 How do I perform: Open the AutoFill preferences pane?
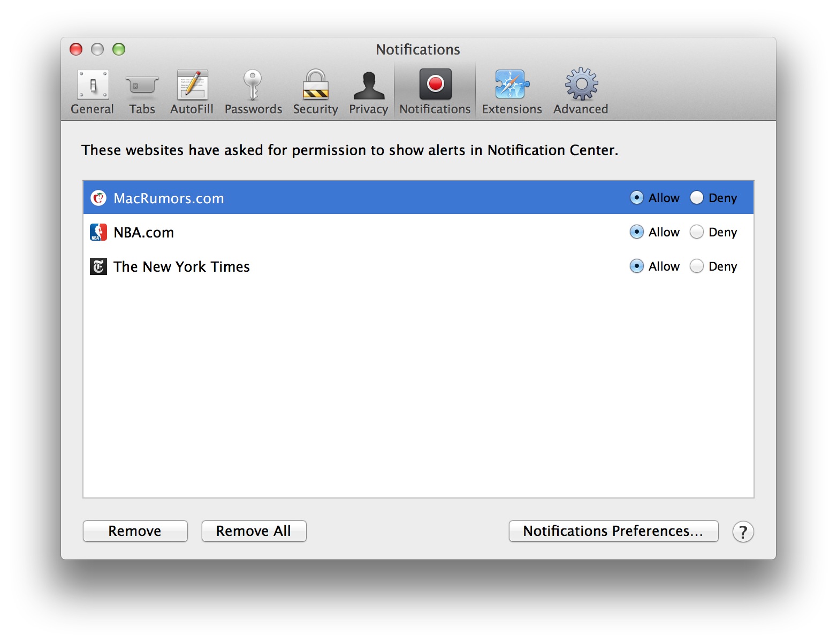click(x=192, y=92)
